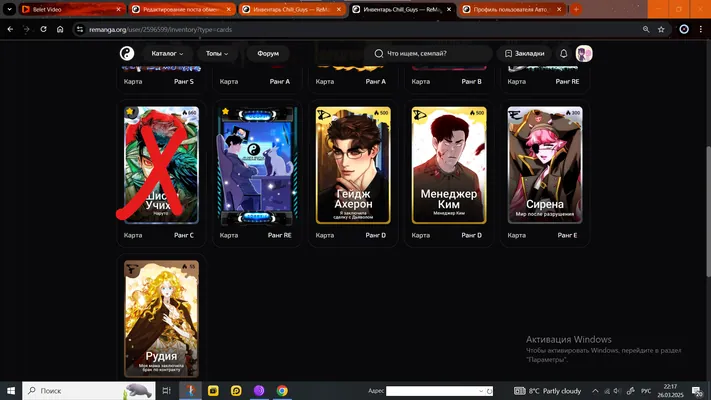
Task: Expand the Топы dropdown
Action: coord(217,54)
